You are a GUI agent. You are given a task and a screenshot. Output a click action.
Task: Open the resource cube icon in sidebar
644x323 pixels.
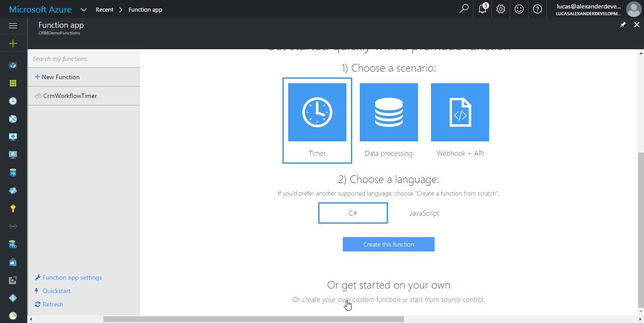tap(13, 65)
